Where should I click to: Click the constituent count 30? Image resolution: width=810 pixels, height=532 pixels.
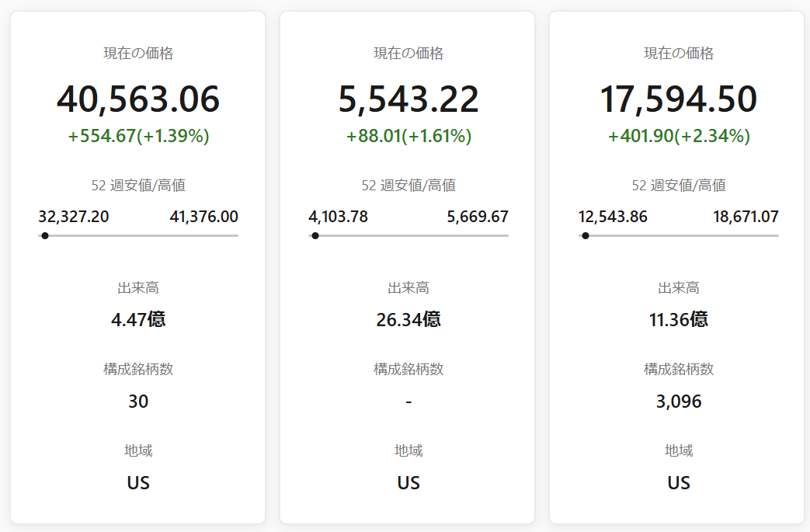click(138, 402)
